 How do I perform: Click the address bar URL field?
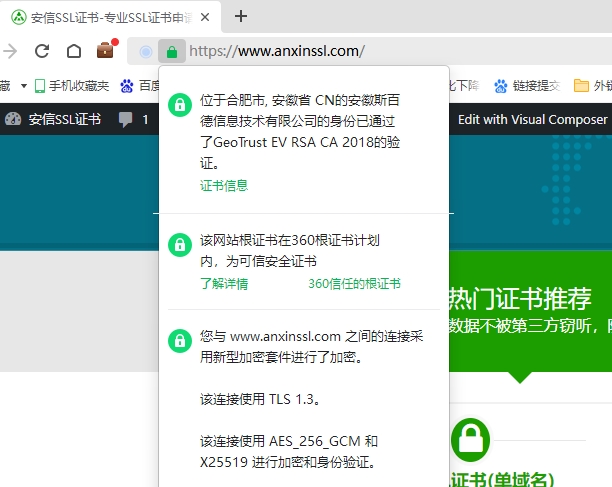(400, 51)
